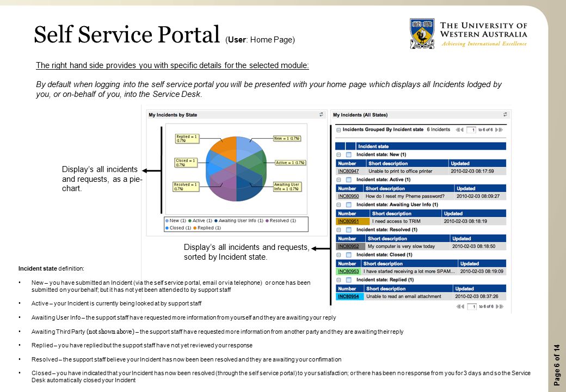The width and height of the screenshot is (566, 392).
Task: Go to first page in footer pager
Action: [x=458, y=307]
